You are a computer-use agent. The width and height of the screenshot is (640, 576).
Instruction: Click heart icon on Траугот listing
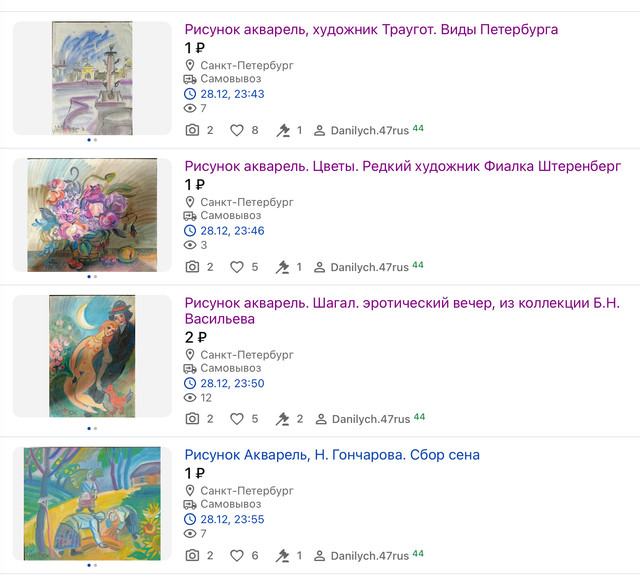(x=237, y=131)
